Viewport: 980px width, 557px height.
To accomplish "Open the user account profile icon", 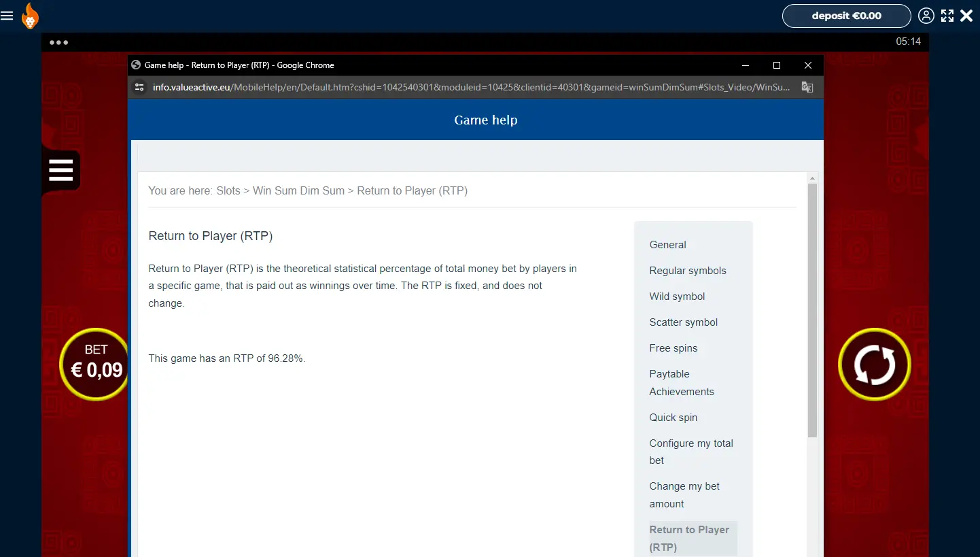I will 926,16.
